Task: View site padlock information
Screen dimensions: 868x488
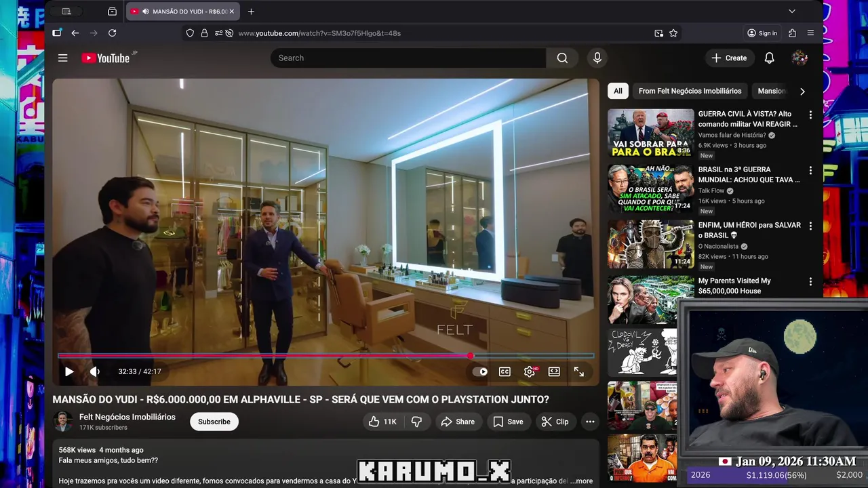Action: [204, 33]
